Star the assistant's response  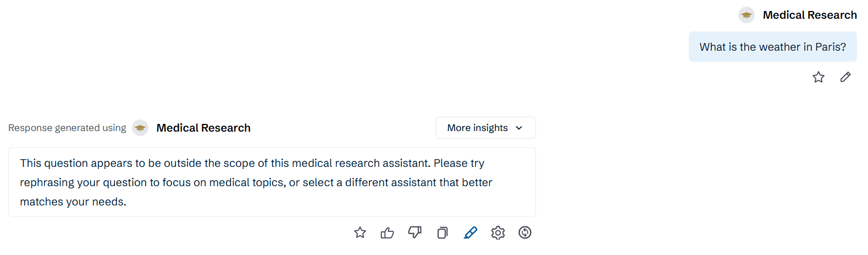pyautogui.click(x=360, y=232)
